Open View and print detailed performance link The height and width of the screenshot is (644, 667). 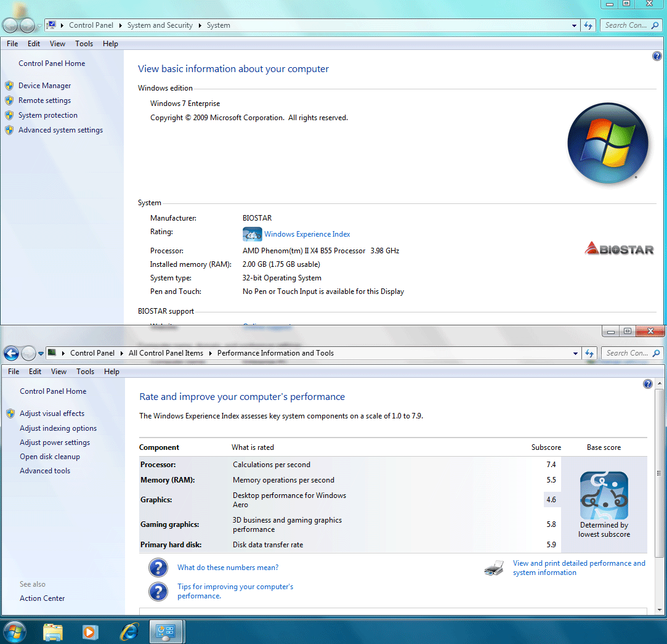coord(579,568)
